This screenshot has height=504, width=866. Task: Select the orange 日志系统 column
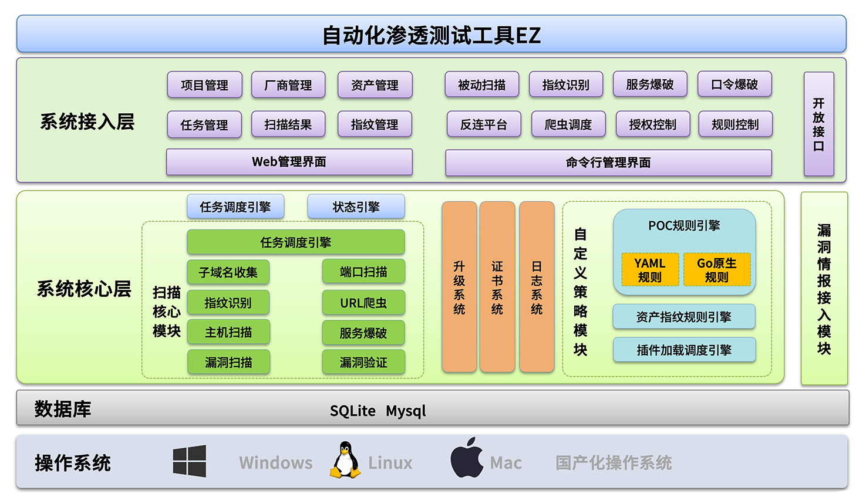point(537,287)
